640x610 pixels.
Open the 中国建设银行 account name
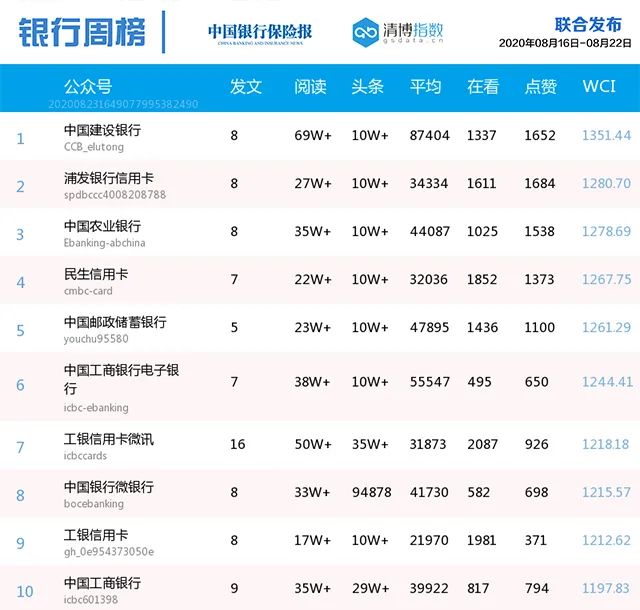click(102, 130)
